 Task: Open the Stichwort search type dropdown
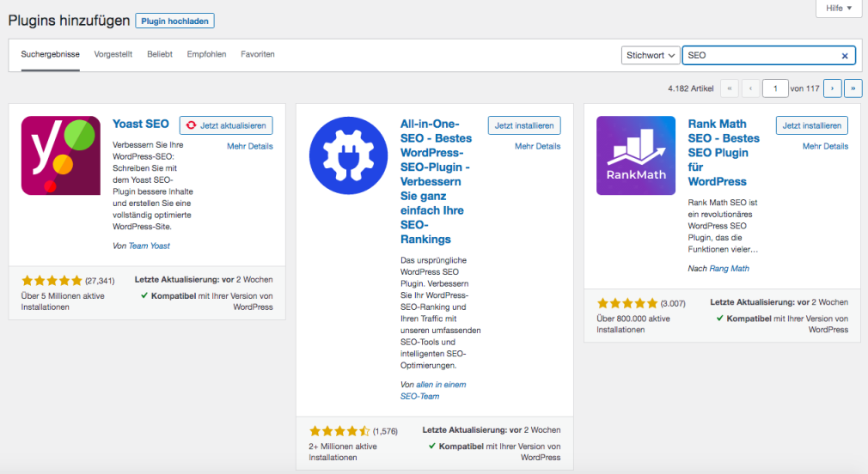(x=651, y=55)
